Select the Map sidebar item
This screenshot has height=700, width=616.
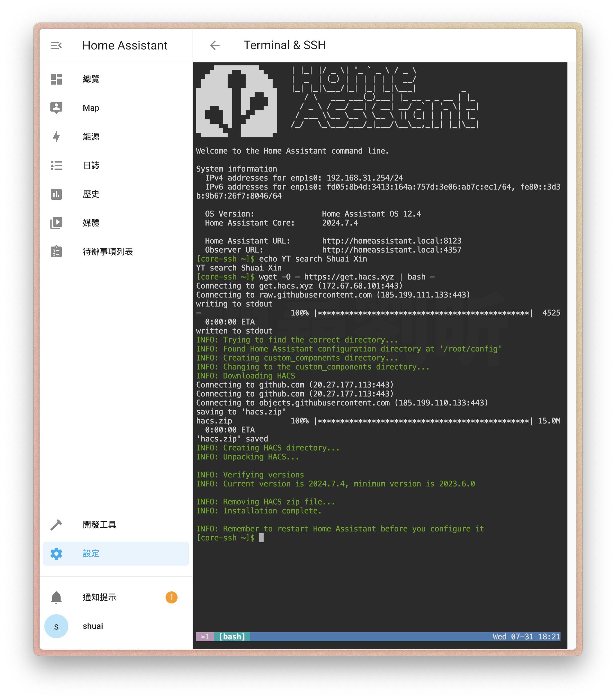point(116,108)
